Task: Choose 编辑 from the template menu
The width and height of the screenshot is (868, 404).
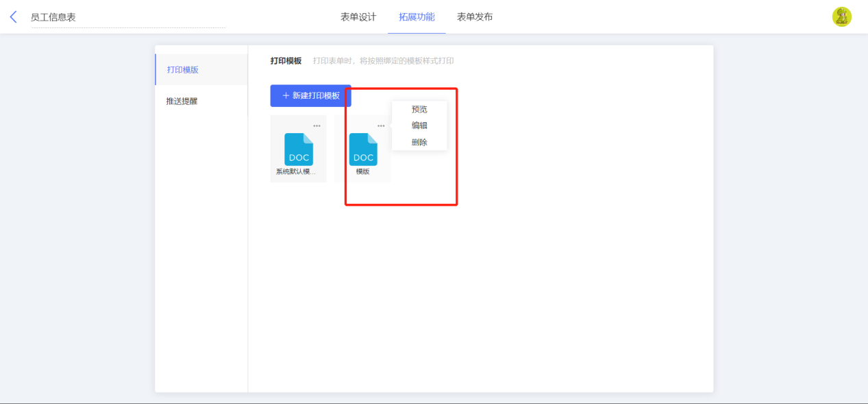Action: (x=419, y=126)
